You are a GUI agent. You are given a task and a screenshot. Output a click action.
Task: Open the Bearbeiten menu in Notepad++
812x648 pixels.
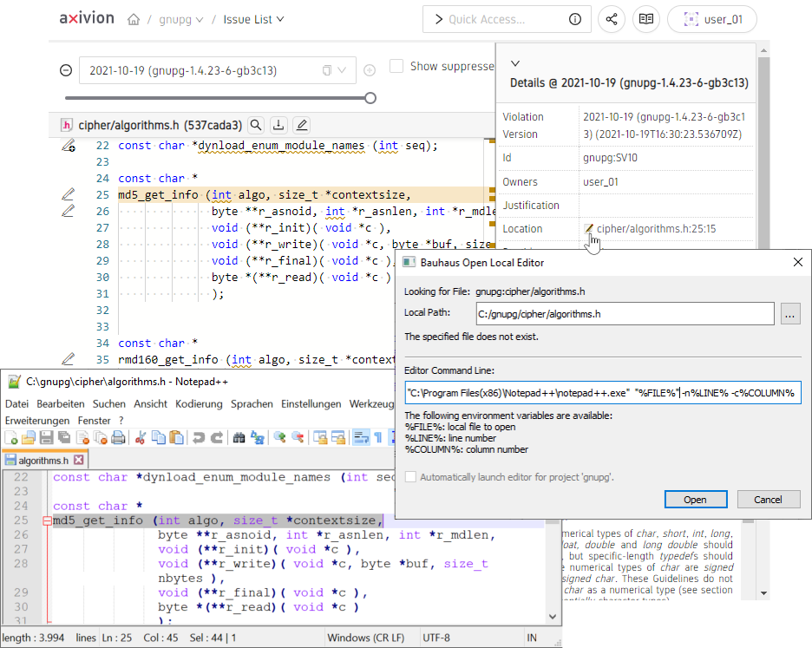[61, 403]
